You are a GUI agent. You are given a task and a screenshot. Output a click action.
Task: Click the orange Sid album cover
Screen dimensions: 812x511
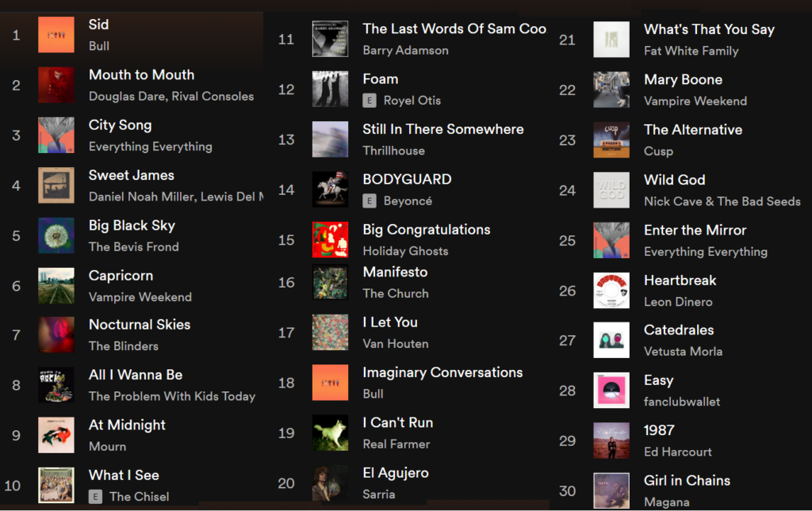point(56,35)
